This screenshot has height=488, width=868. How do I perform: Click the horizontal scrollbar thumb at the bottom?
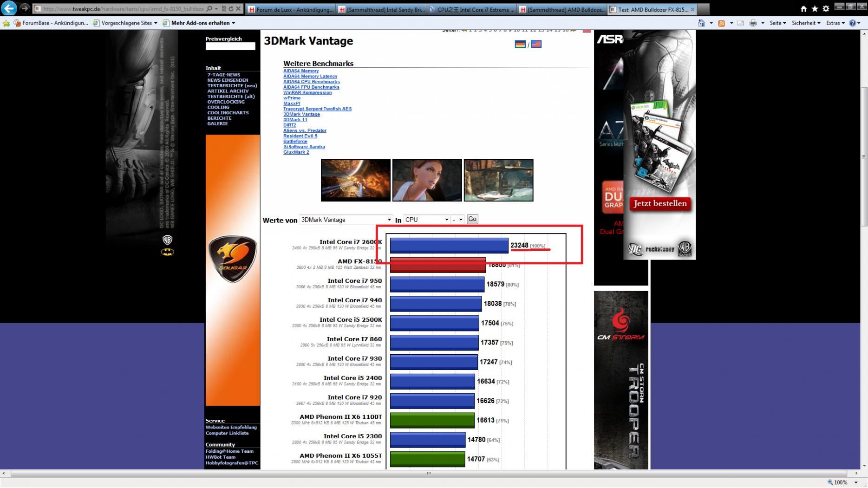(x=429, y=474)
